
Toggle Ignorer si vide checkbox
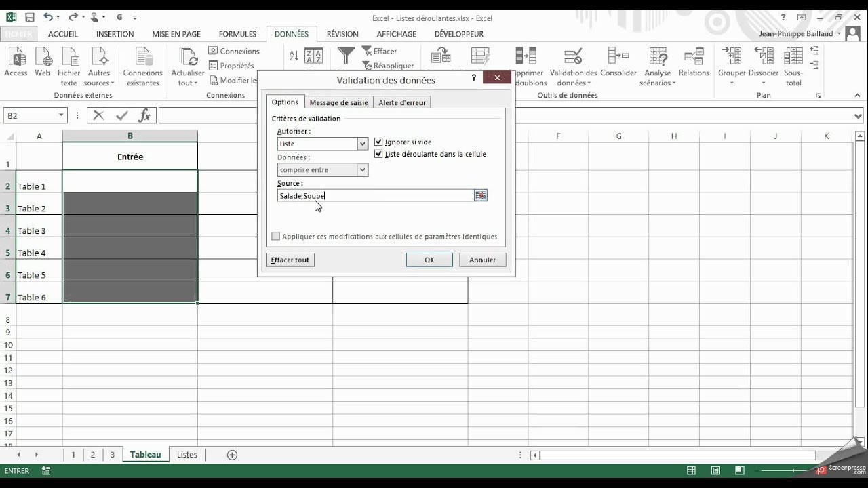[x=378, y=142]
